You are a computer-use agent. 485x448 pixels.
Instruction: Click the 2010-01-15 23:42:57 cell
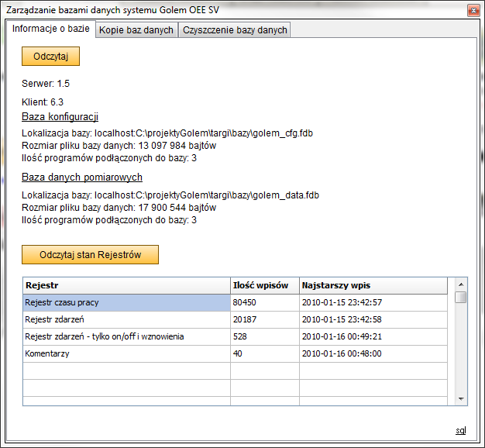click(x=373, y=302)
